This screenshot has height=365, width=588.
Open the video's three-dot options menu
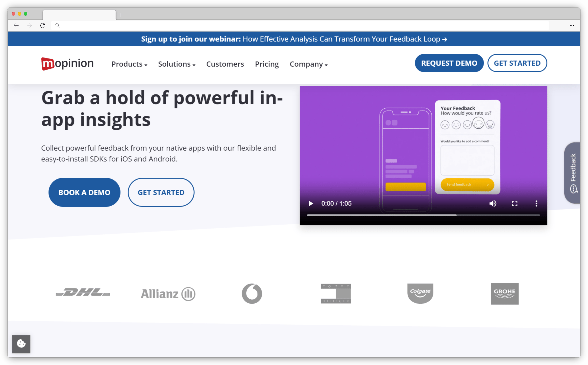(536, 203)
